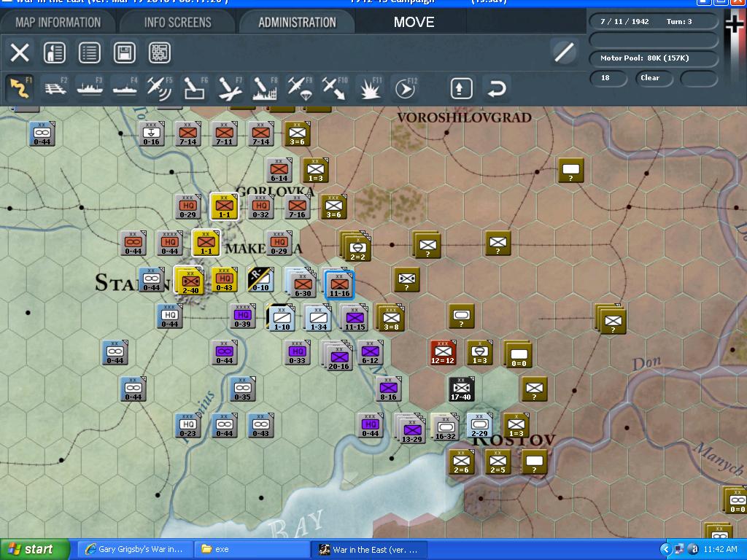The height and width of the screenshot is (560, 747).
Task: Open the commander report icon
Action: coord(55,52)
